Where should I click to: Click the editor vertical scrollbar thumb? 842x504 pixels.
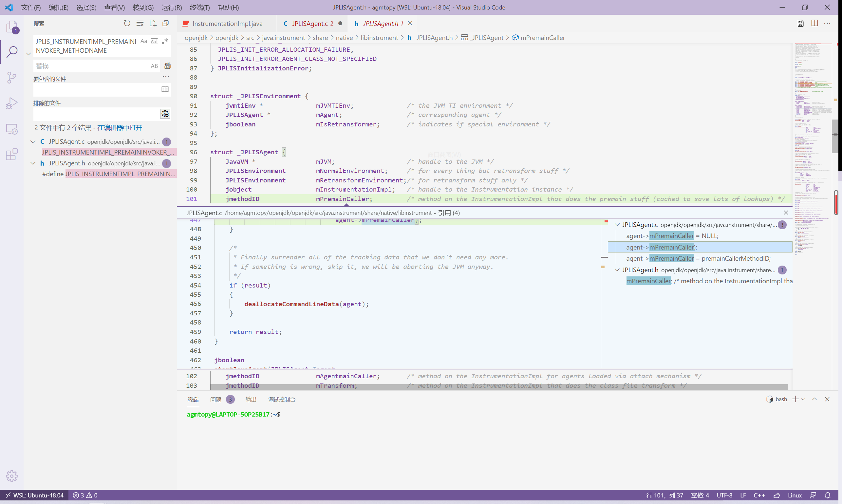pyautogui.click(x=835, y=136)
